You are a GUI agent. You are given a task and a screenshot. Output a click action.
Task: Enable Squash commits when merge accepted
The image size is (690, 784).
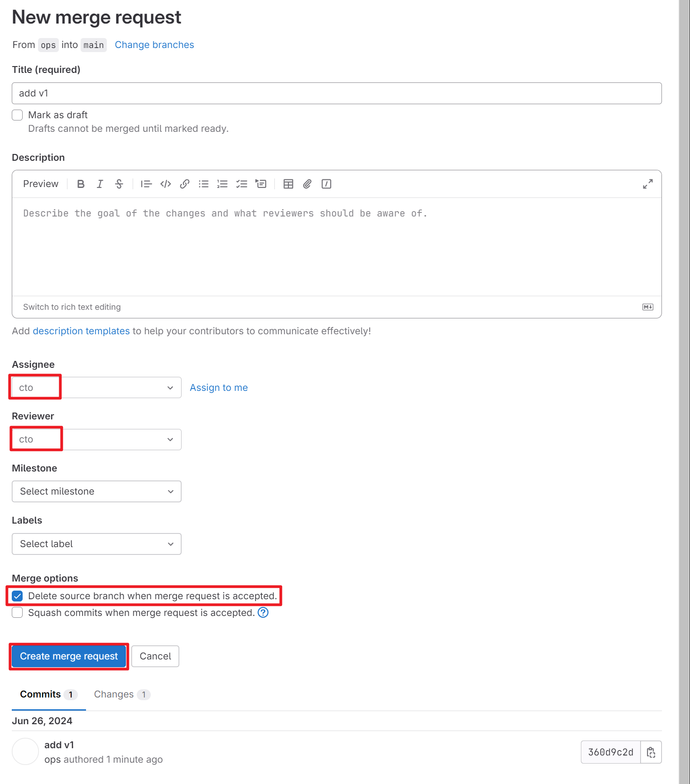(x=17, y=613)
